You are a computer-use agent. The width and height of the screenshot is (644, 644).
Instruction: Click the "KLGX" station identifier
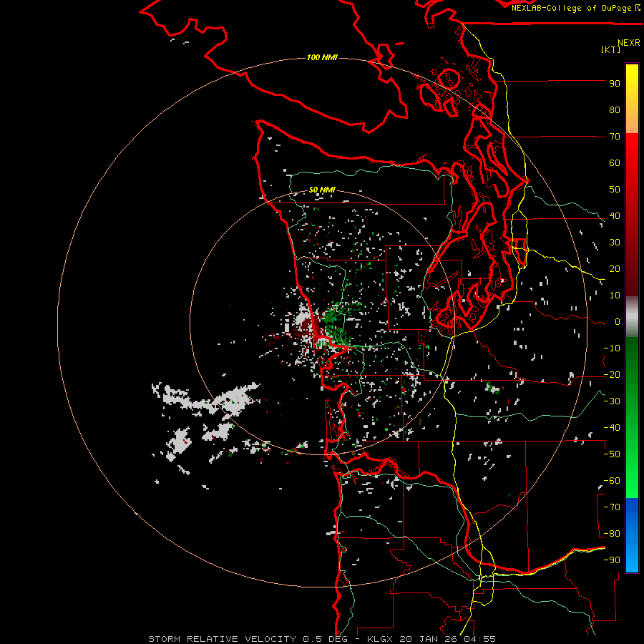click(x=381, y=639)
